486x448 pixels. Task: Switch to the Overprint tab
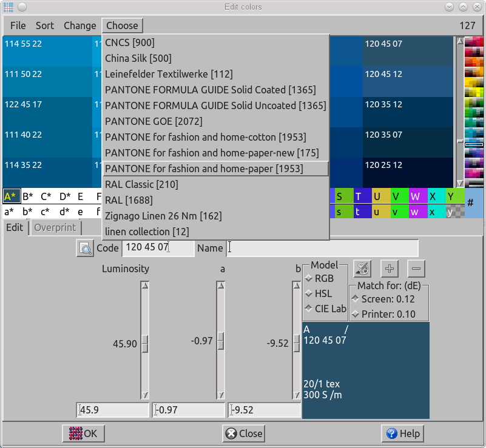55,227
